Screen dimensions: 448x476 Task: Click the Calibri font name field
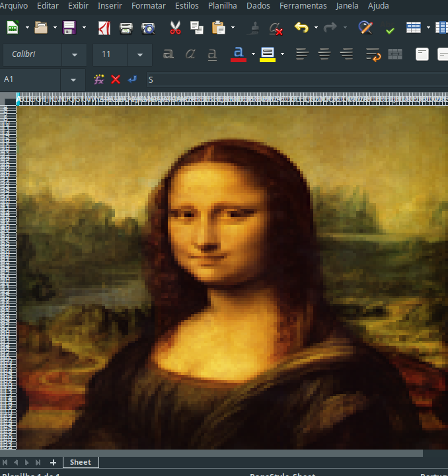(x=32, y=54)
